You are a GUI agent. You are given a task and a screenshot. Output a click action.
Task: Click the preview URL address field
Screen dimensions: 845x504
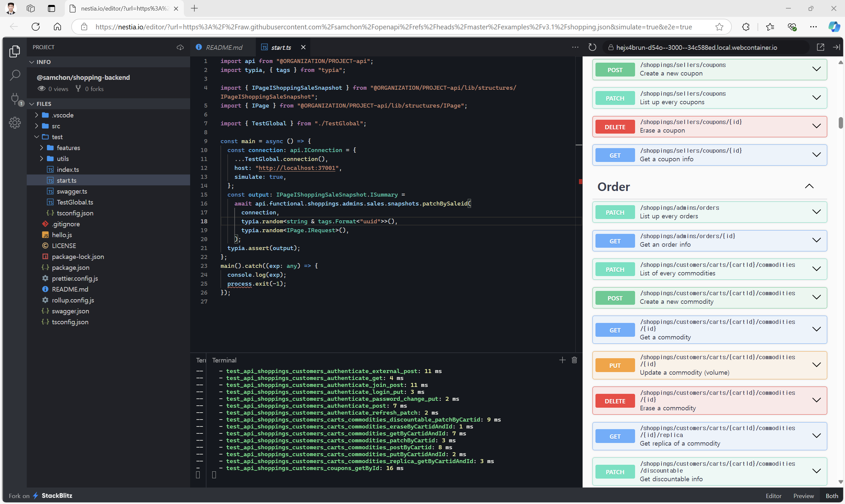(696, 47)
